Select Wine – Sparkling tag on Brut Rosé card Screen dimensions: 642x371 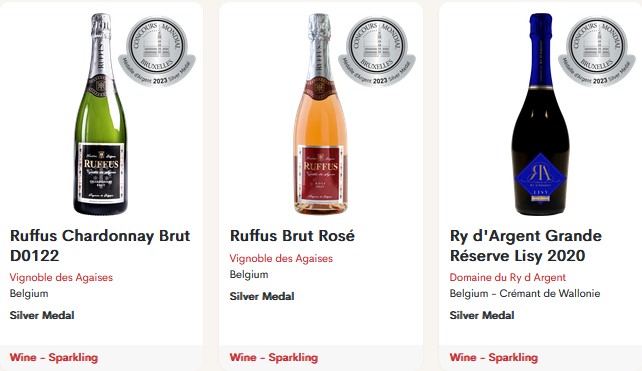pos(274,357)
